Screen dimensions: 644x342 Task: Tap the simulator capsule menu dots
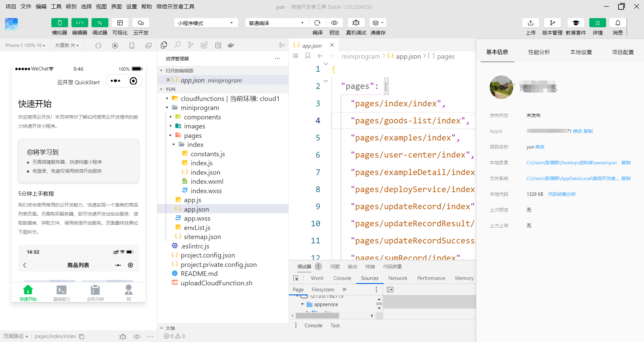[115, 81]
